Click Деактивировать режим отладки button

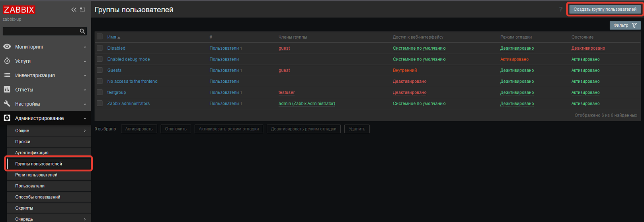coord(304,129)
